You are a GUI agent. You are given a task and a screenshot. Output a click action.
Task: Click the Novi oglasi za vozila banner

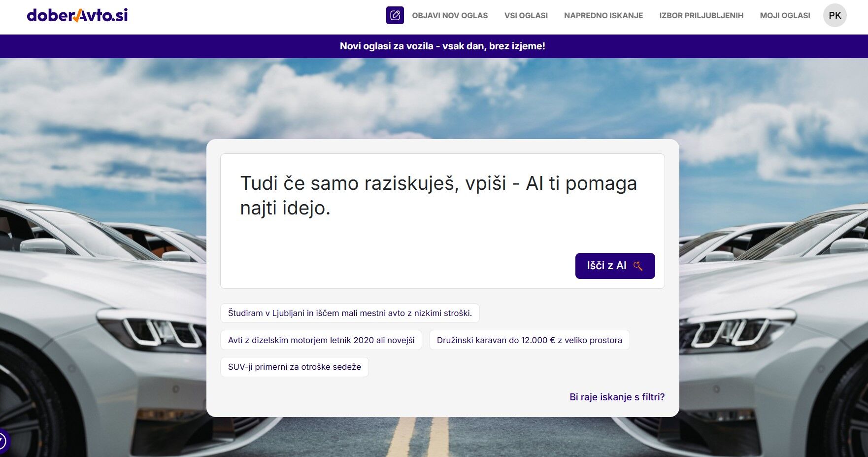[442, 46]
